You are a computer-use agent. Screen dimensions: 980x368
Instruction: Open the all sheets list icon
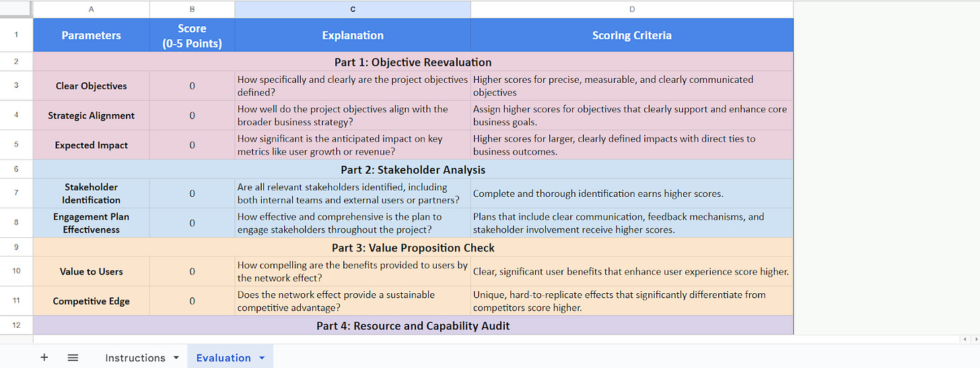pyautogui.click(x=73, y=358)
